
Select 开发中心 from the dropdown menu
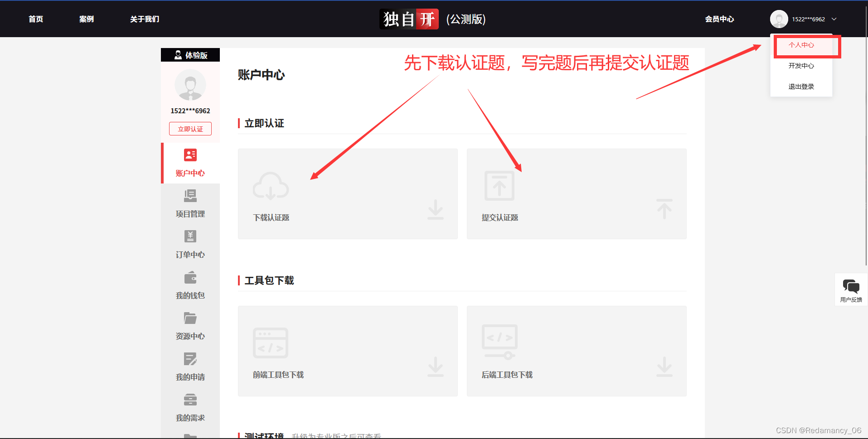pyautogui.click(x=801, y=66)
